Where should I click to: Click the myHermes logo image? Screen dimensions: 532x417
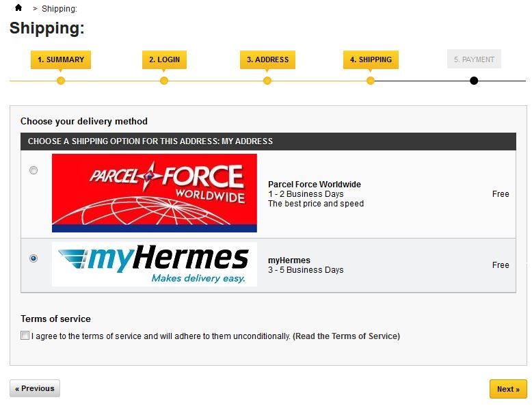[155, 264]
